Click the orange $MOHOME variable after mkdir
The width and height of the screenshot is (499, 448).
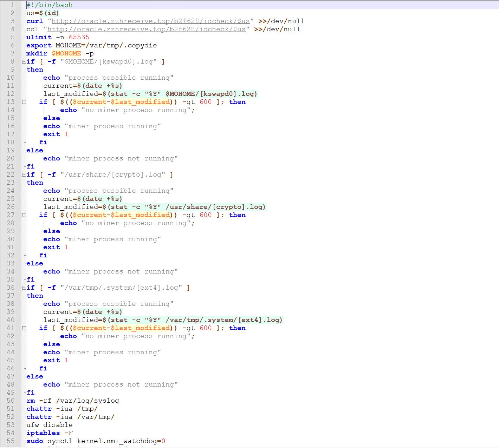(x=66, y=53)
